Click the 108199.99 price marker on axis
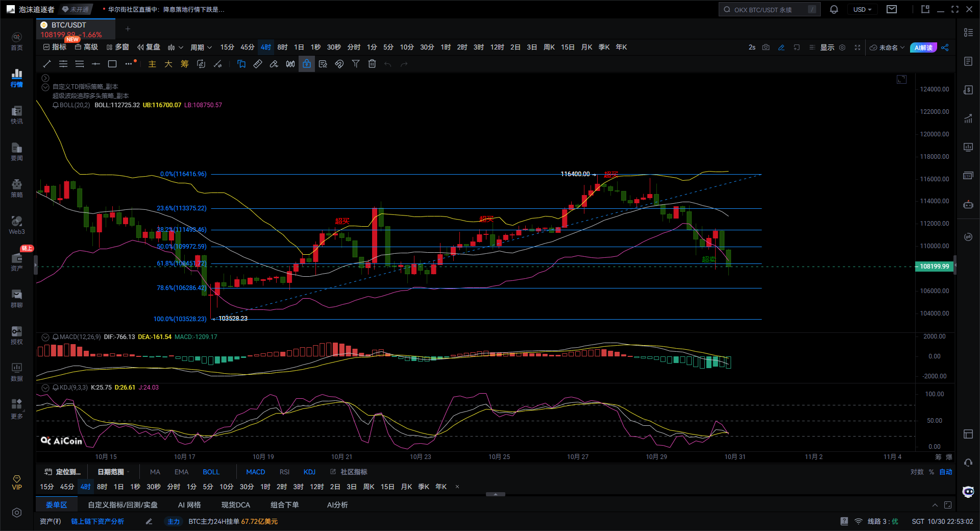The height and width of the screenshot is (531, 980). coord(934,267)
